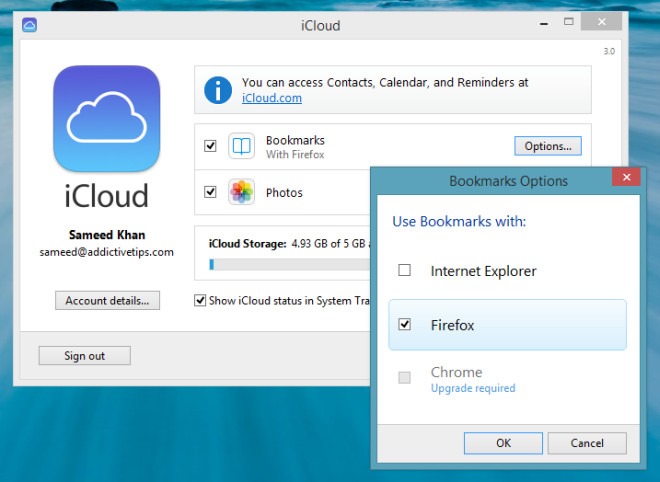Uncheck the Photos checkbox
Image resolution: width=660 pixels, height=482 pixels.
click(x=210, y=192)
